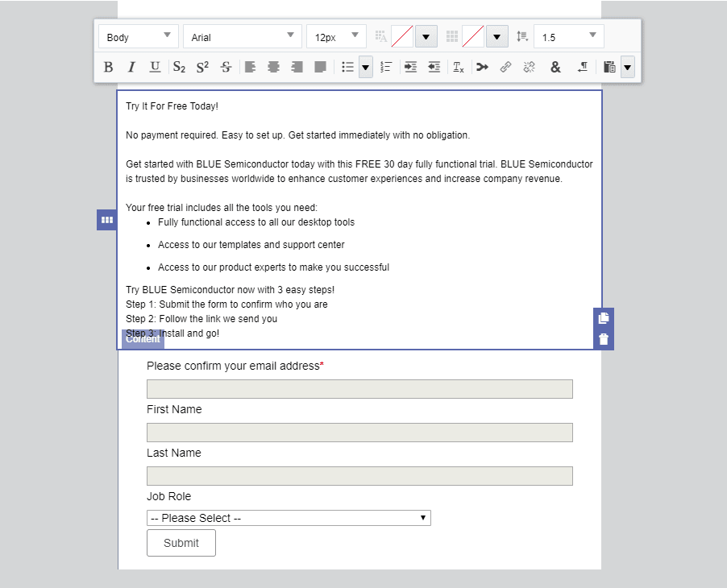Remove formatting with Tx icon
The image size is (727, 588).
(458, 67)
